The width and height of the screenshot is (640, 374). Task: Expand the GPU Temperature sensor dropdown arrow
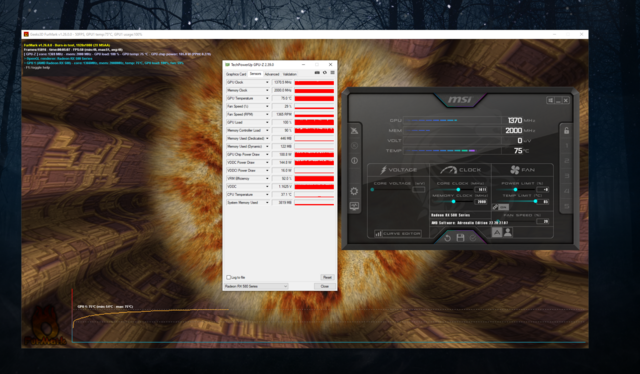pyautogui.click(x=267, y=98)
